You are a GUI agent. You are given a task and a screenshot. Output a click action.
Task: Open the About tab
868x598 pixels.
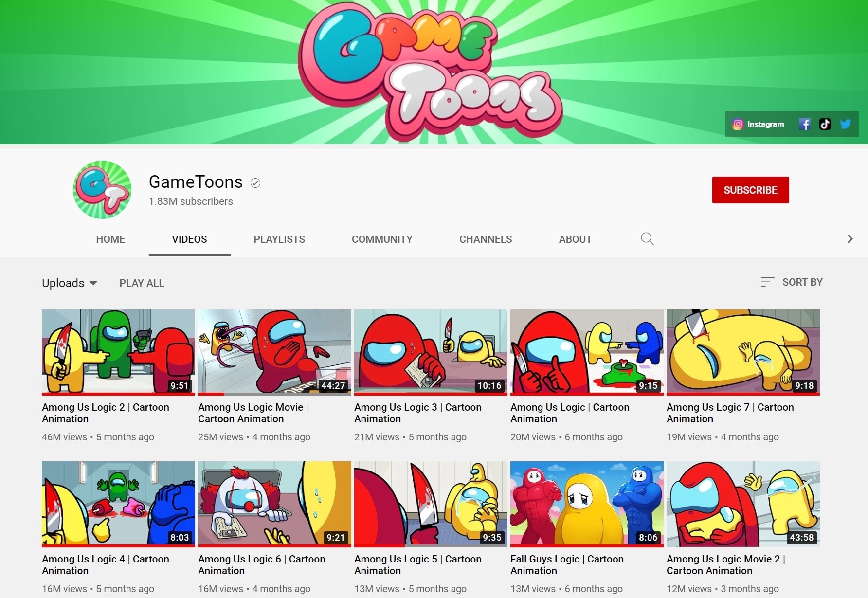click(575, 239)
